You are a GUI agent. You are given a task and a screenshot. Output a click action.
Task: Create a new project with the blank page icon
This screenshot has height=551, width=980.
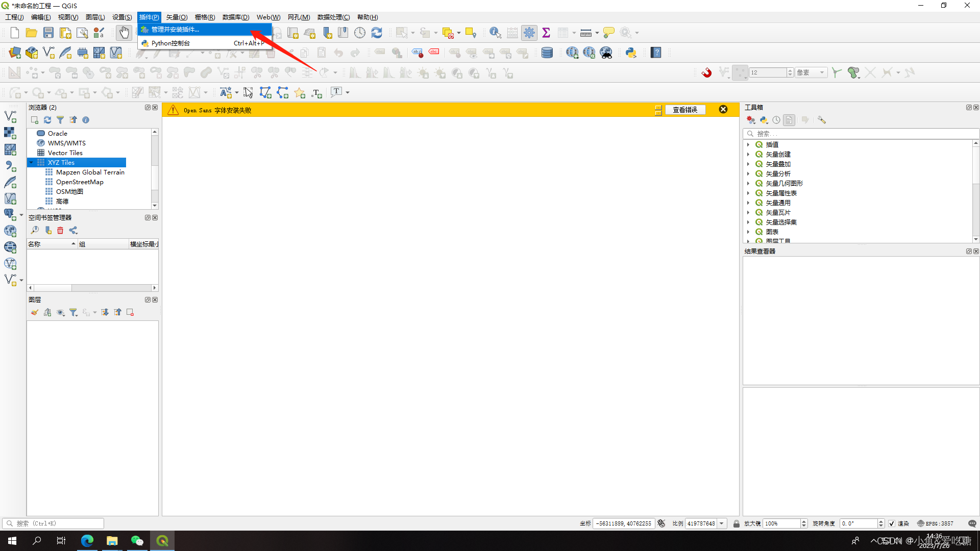click(14, 33)
